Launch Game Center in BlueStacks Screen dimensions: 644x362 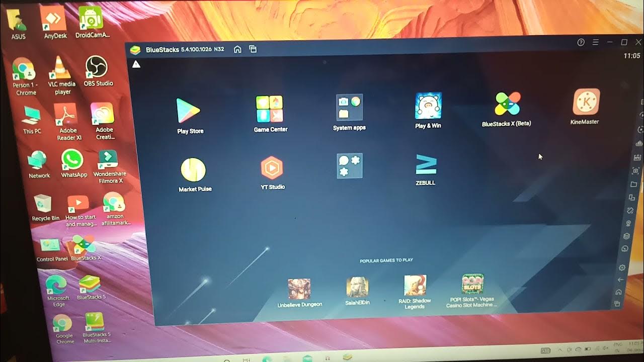coord(270,109)
